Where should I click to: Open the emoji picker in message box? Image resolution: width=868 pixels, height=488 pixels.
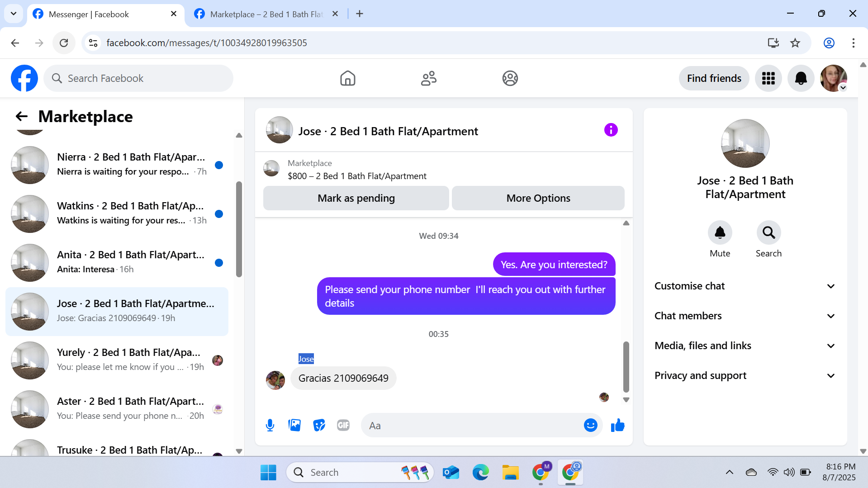(x=590, y=425)
